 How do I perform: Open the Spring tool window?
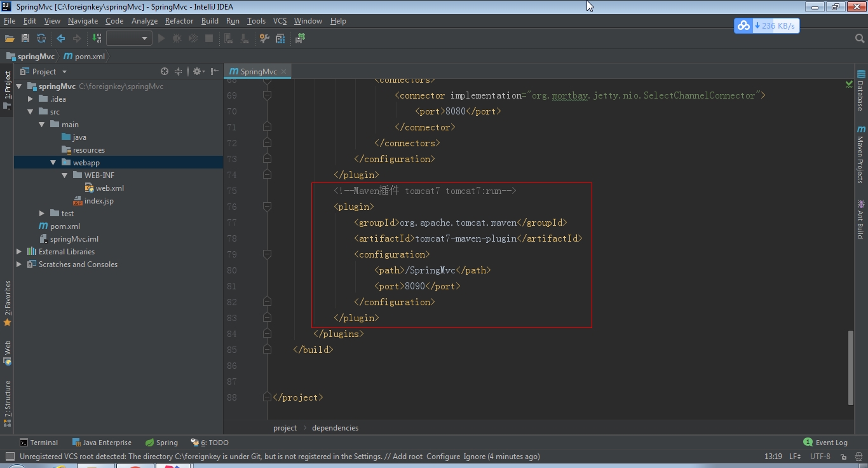click(161, 443)
